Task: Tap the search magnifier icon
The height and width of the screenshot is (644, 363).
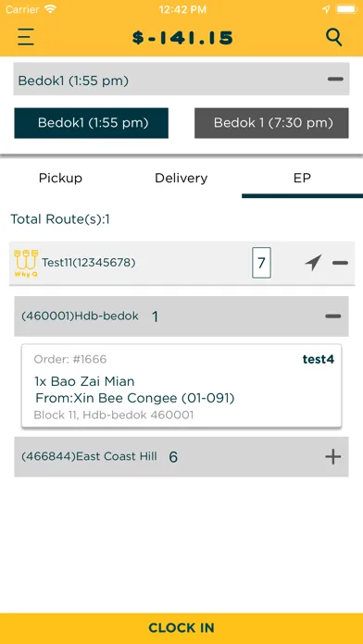Action: [333, 37]
